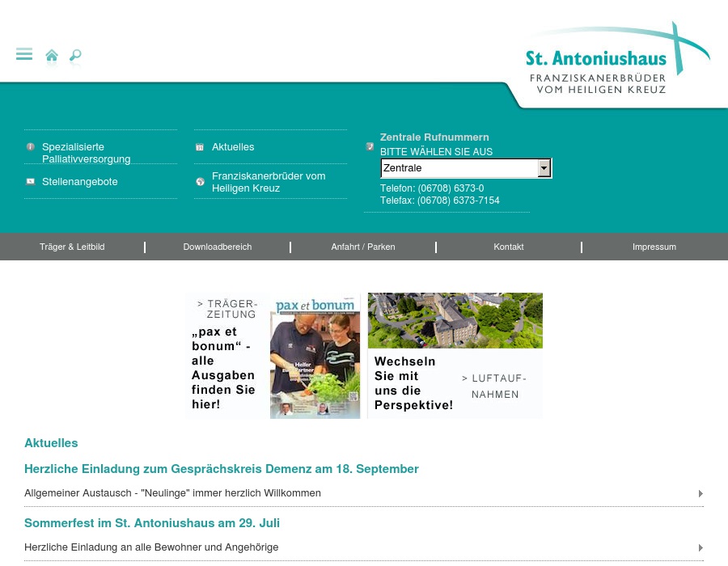Open the Luftaufnahmen perspective banner
Image resolution: width=728 pixels, height=566 pixels.
point(455,356)
